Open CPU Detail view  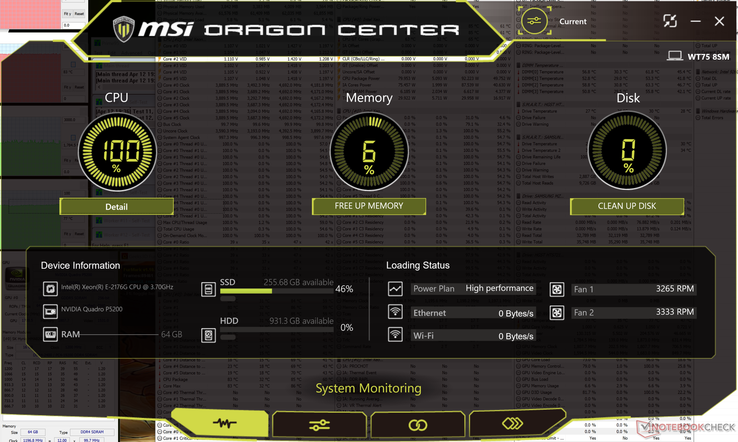[116, 207]
